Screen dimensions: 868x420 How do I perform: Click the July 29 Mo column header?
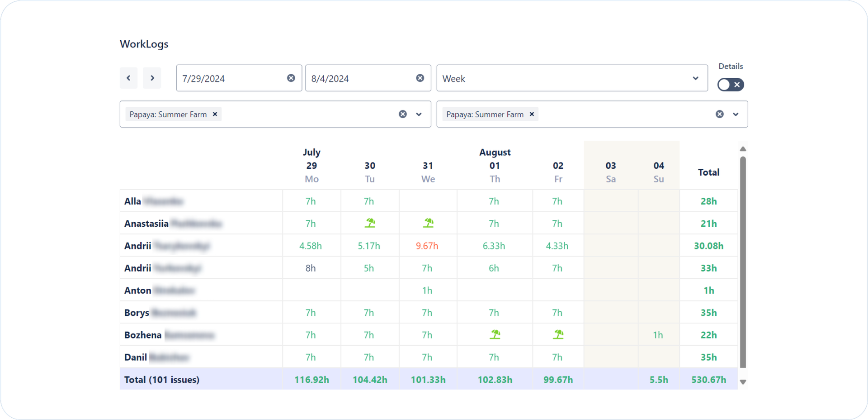(x=312, y=166)
